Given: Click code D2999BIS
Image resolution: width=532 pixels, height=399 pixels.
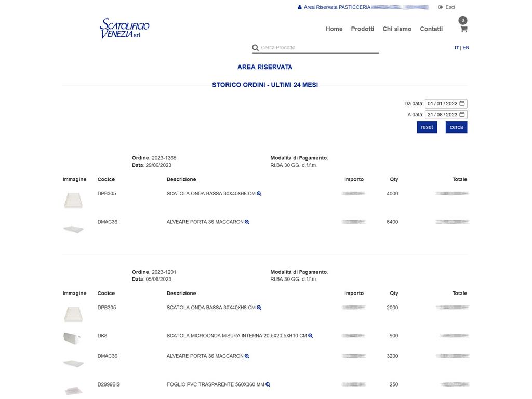Looking at the screenshot, I should click(109, 385).
